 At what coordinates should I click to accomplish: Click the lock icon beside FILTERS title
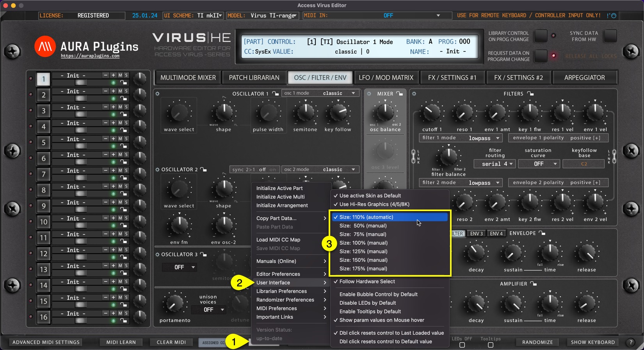(530, 94)
